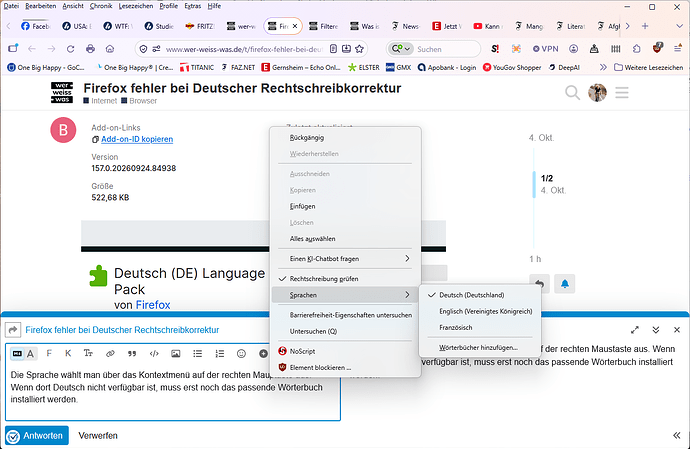690x449 pixels.
Task: Click italic K icon in composer
Action: [x=68, y=353]
